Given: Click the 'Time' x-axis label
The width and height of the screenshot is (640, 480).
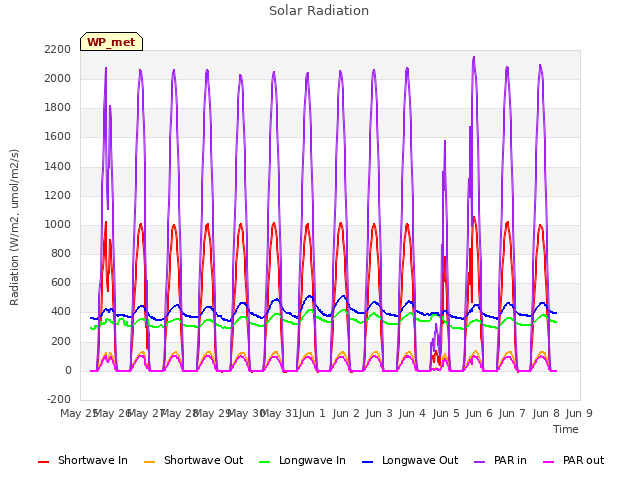Looking at the screenshot, I should click(x=565, y=429).
